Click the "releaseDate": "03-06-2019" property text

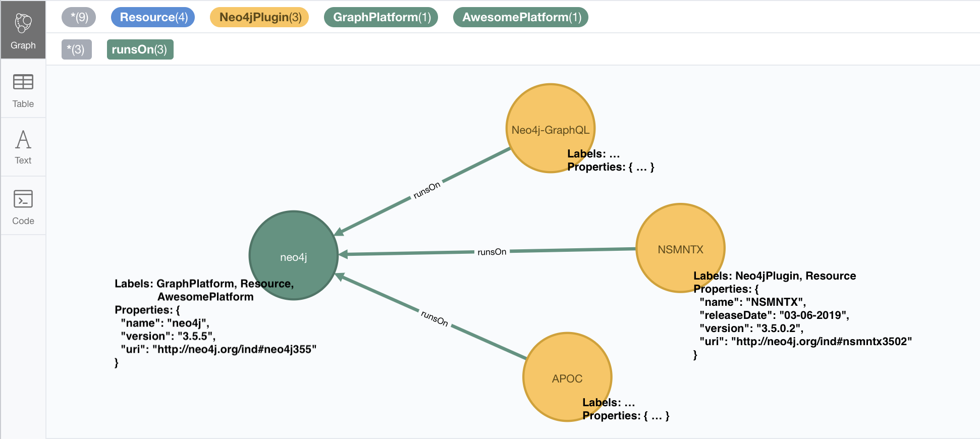[x=775, y=315]
